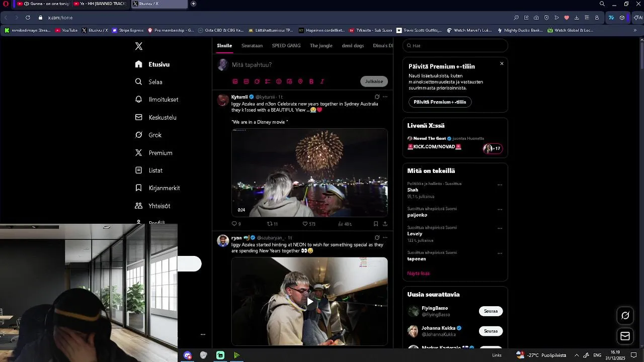Click the schedule post icon in composer

point(289,81)
